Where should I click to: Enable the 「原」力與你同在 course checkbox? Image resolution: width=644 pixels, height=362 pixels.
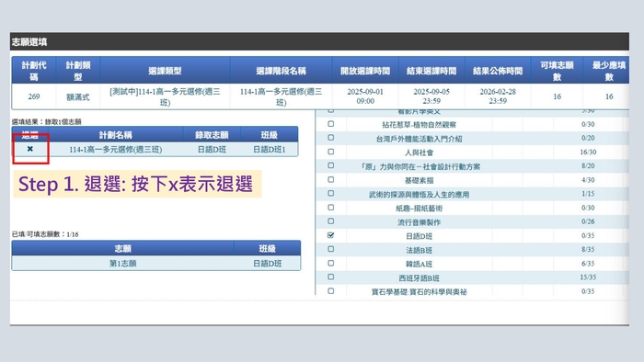point(330,165)
